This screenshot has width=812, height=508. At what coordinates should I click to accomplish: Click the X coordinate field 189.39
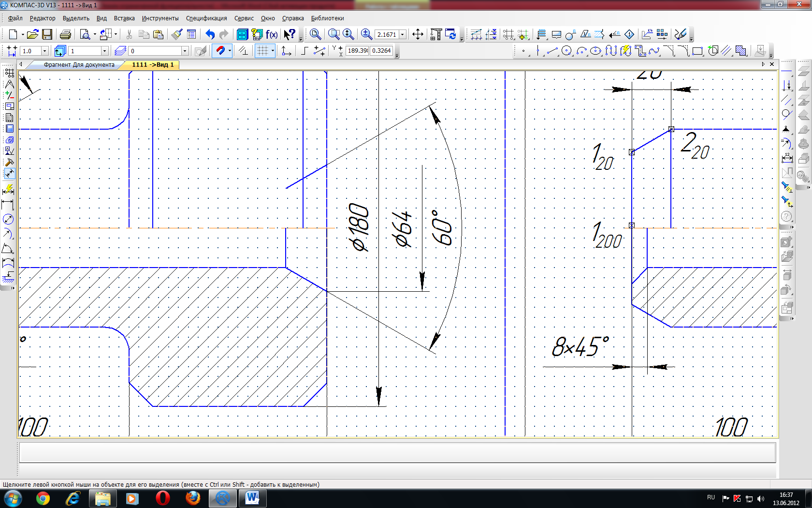tap(358, 51)
